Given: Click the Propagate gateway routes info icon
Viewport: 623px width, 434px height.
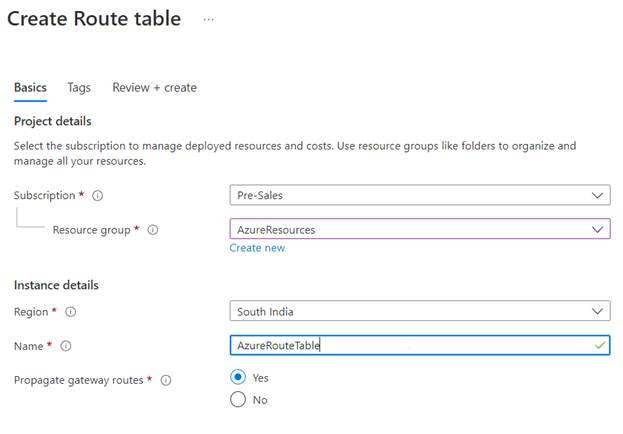Looking at the screenshot, I should click(x=166, y=380).
